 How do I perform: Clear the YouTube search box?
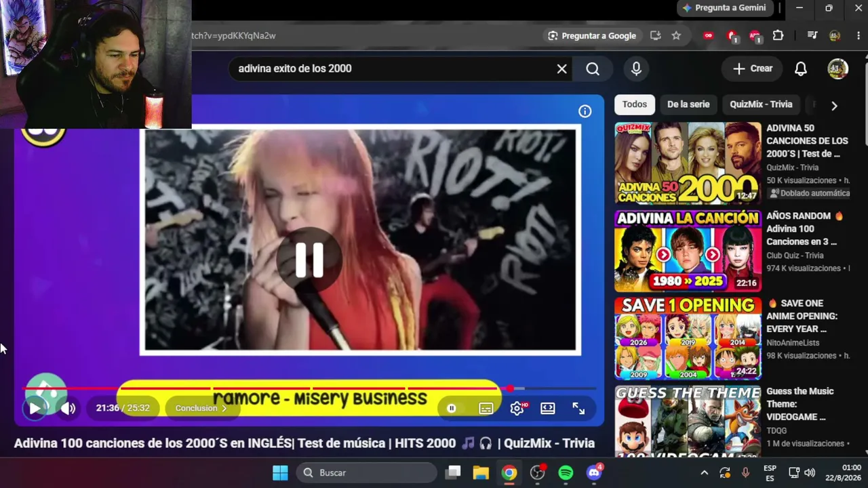pyautogui.click(x=561, y=68)
